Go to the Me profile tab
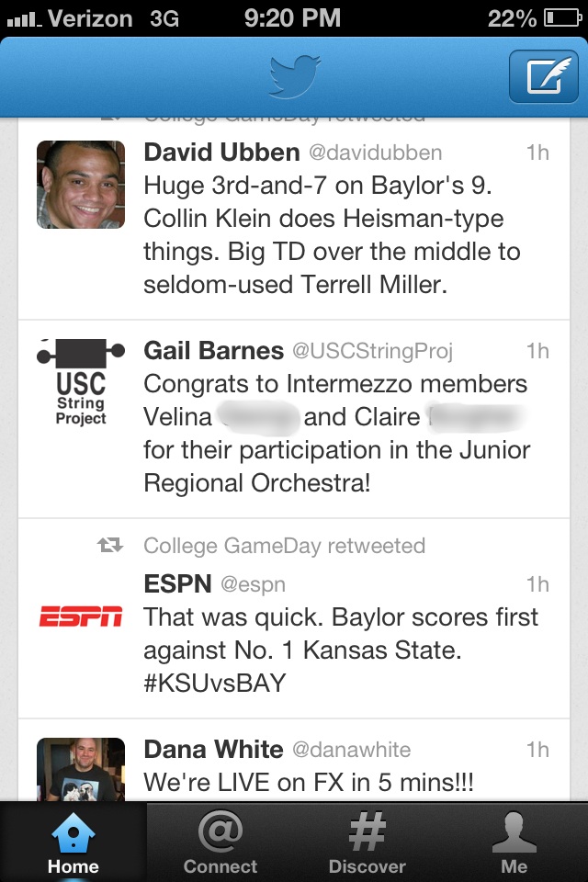 coord(514,843)
